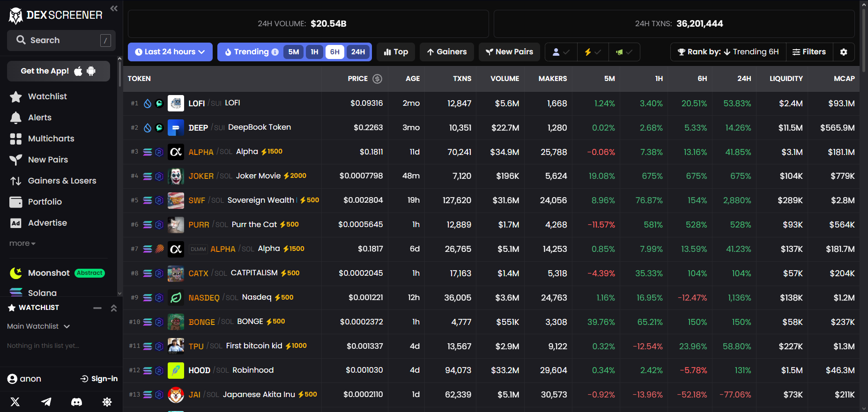Viewport: 868px width, 412px height.
Task: Click the Trending info icon
Action: point(275,52)
